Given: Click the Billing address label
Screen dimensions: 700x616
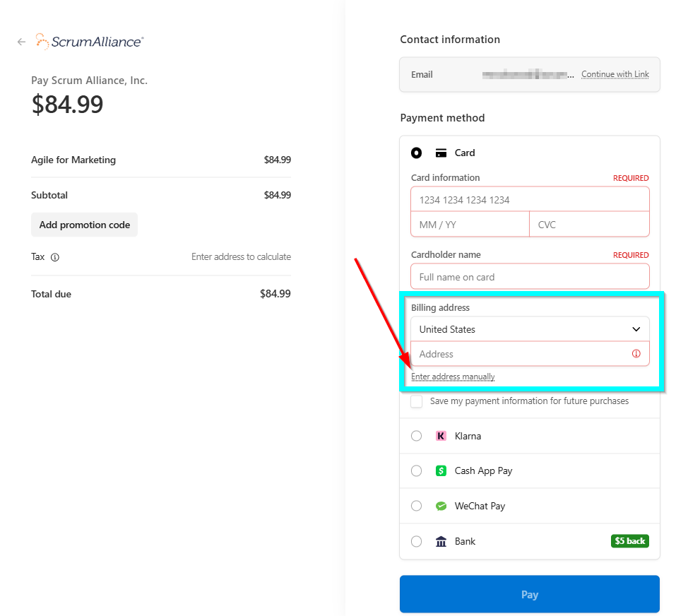Looking at the screenshot, I should (440, 307).
